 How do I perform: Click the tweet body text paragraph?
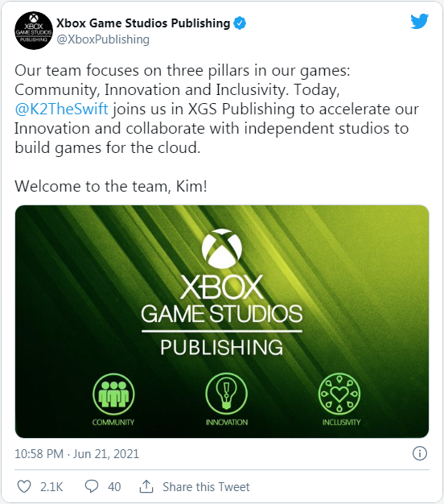(216, 109)
